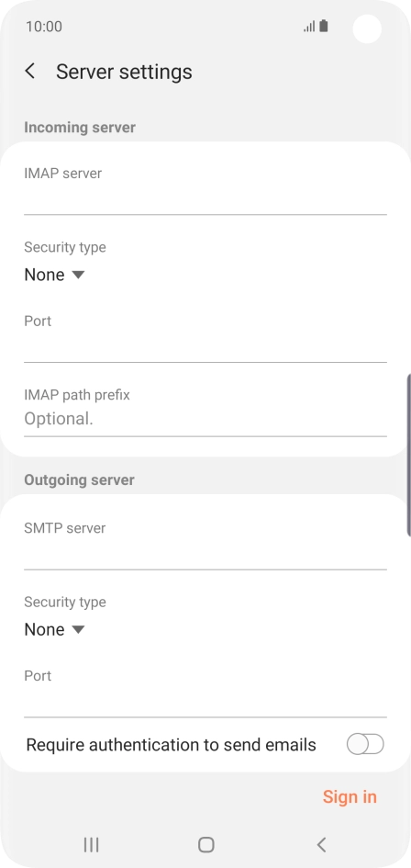Viewport: 411px width, 868px height.
Task: Tap the home button in navigation bar
Action: (205, 844)
